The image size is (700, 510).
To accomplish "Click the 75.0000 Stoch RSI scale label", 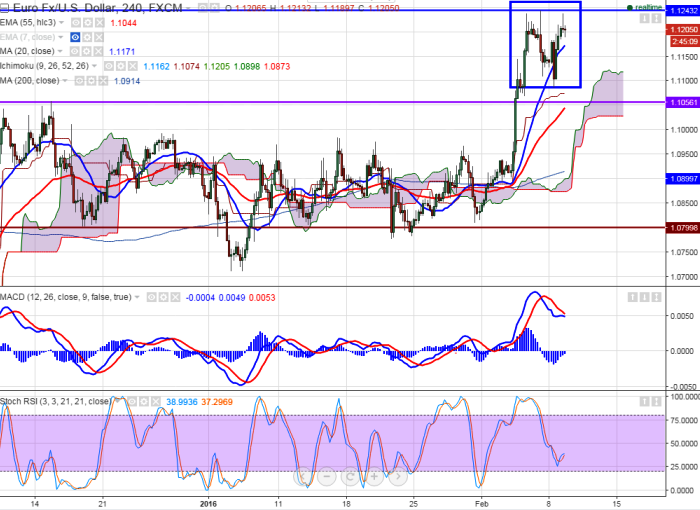I will (684, 420).
